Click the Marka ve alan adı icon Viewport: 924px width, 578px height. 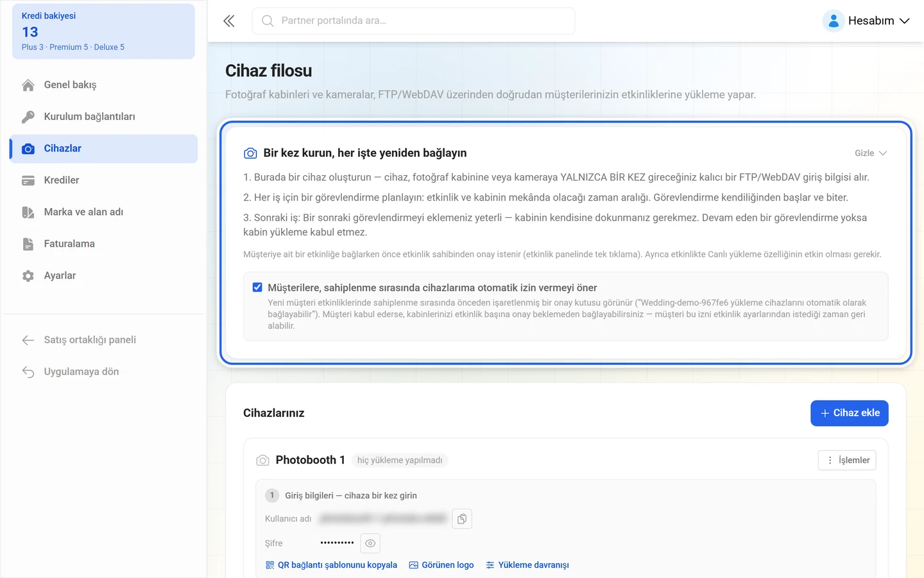pyautogui.click(x=28, y=212)
